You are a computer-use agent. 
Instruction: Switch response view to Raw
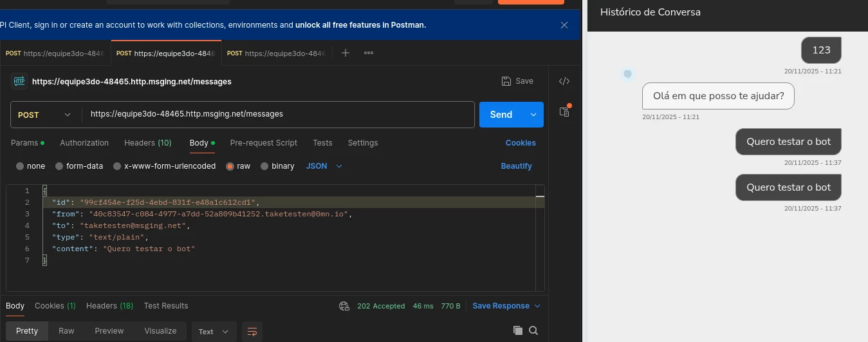point(66,331)
